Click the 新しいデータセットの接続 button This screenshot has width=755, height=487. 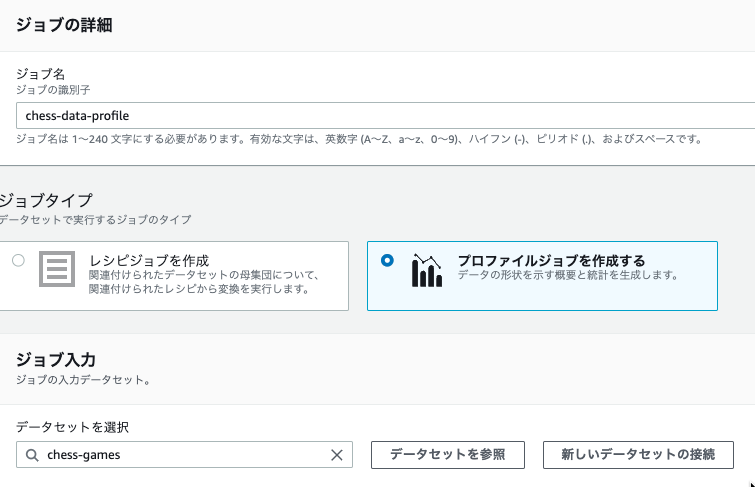coord(638,455)
